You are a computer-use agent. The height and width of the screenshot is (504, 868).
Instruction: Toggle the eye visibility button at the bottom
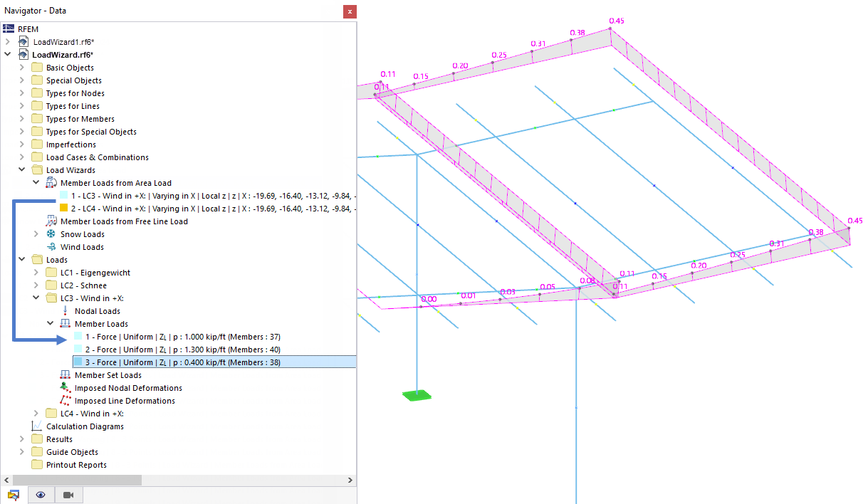pos(41,494)
